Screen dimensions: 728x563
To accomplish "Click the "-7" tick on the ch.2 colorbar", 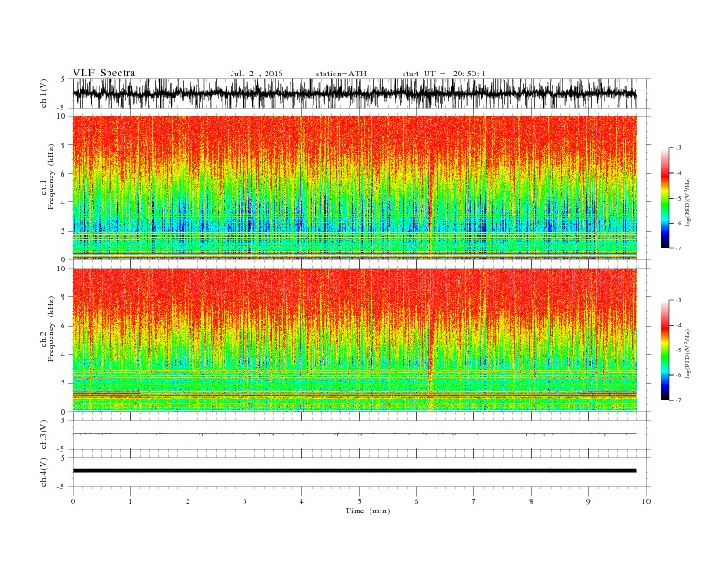I will [677, 400].
